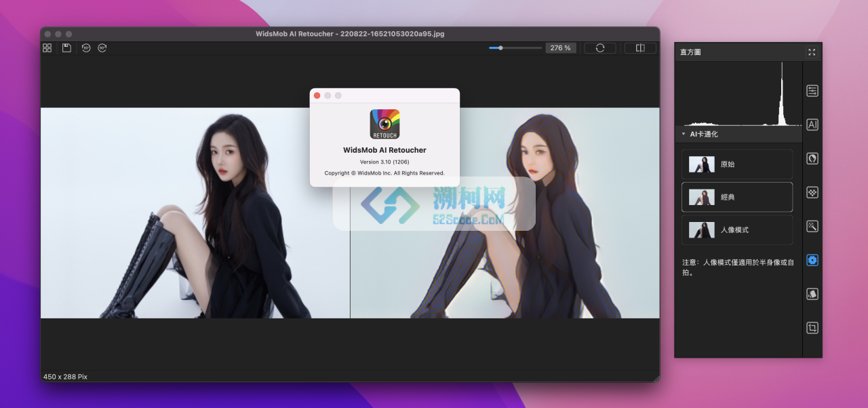The width and height of the screenshot is (868, 408).
Task: Rotate image 90° counterclockwise
Action: point(86,48)
